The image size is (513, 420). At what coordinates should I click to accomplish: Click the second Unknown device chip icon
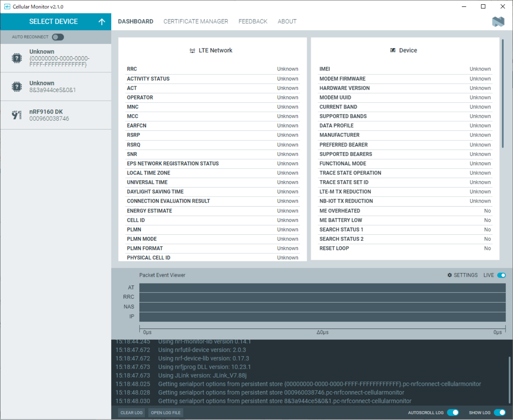(17, 87)
